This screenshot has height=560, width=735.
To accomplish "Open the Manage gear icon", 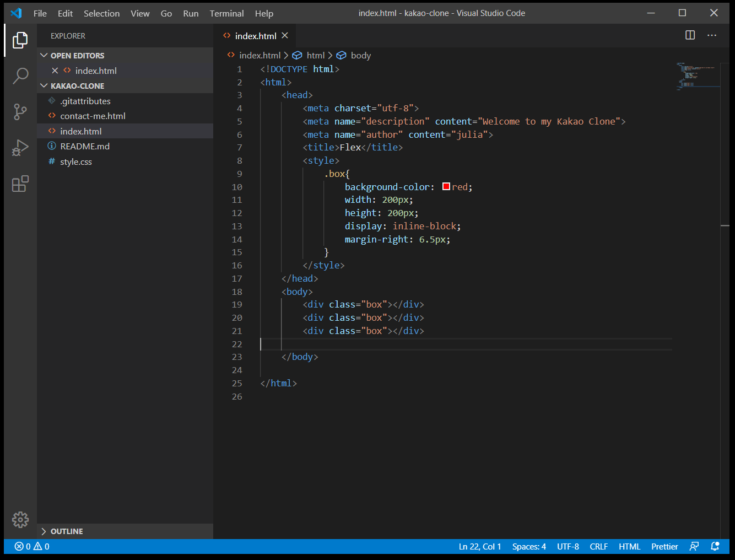I will point(20,519).
